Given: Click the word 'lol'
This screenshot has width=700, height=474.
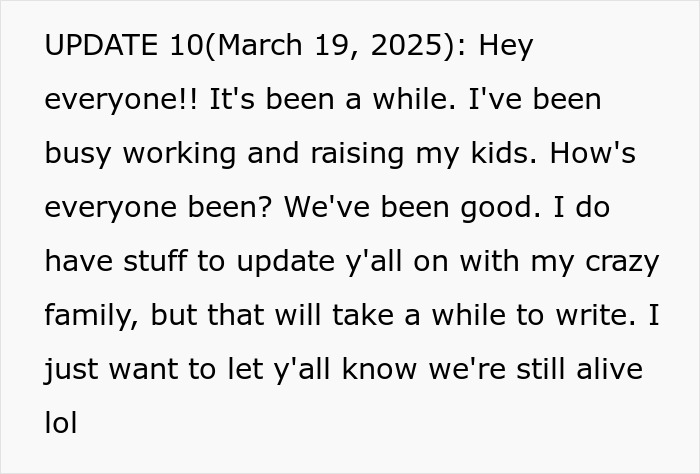Looking at the screenshot, I should coord(61,424).
